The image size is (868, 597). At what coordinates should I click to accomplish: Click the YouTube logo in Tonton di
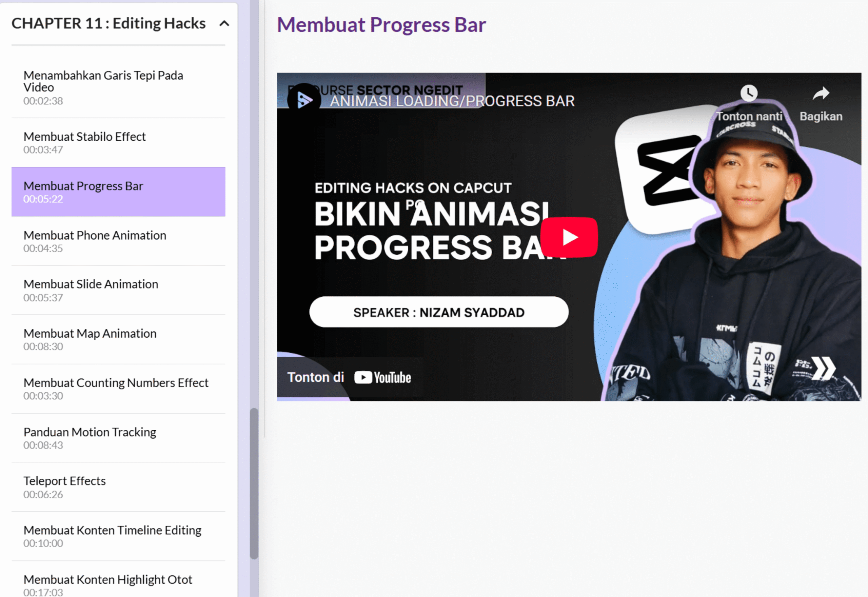(382, 377)
